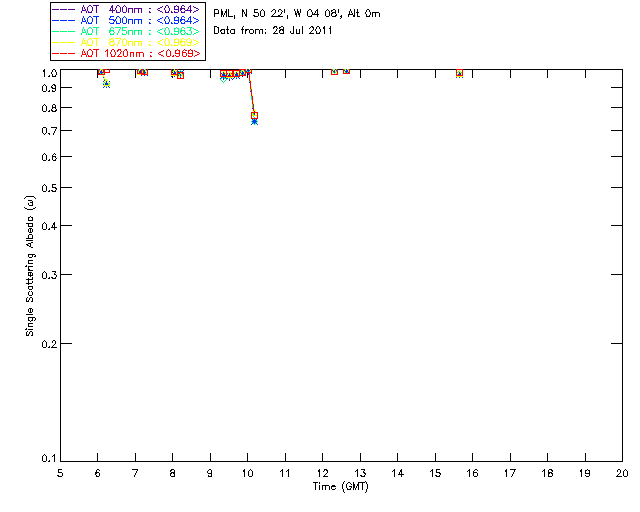This screenshot has height=512, width=640.
Task: Click the AOT 870nm legend entry
Action: point(127,42)
